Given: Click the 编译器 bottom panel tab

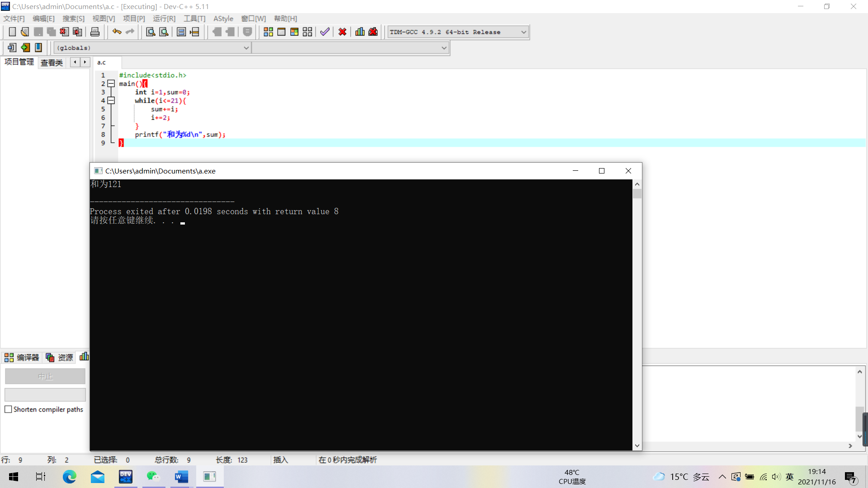Looking at the screenshot, I should coord(22,357).
